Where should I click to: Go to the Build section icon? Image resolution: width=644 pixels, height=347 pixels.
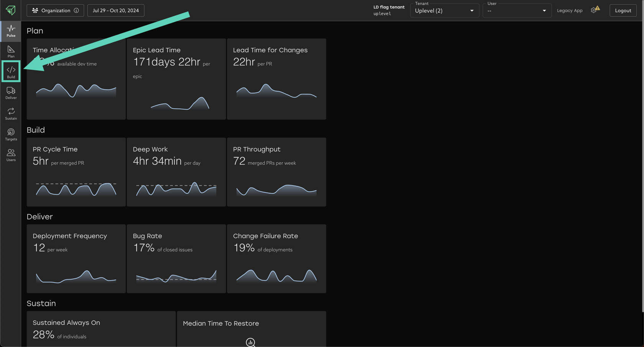tap(11, 72)
